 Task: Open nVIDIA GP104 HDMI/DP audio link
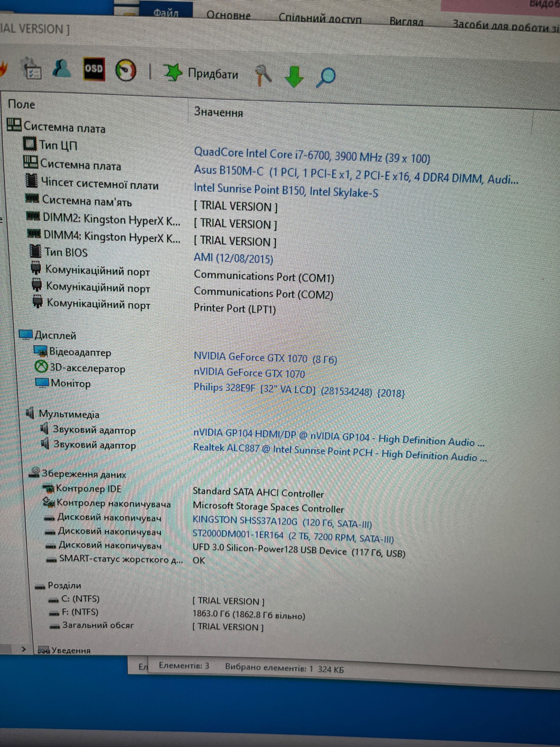tap(339, 438)
